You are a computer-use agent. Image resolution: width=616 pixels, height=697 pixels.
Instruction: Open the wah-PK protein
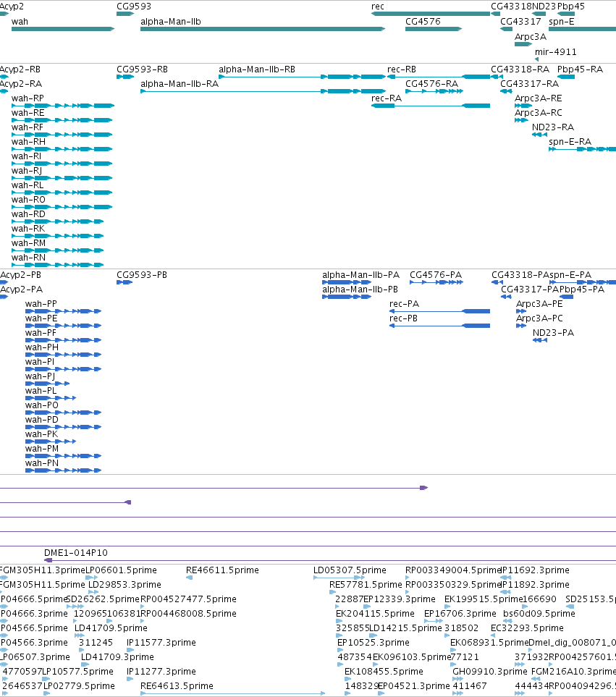point(51,442)
